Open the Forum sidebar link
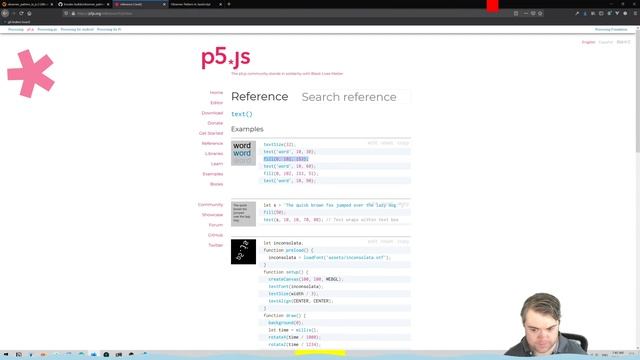The image size is (640, 360). pyautogui.click(x=216, y=225)
